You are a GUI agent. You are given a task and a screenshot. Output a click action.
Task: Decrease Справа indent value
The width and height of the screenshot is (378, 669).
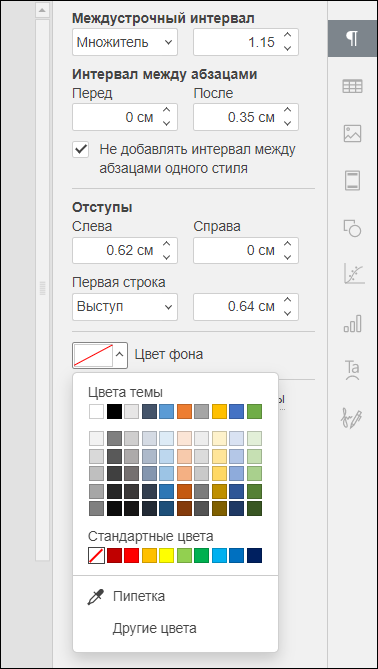point(288,257)
